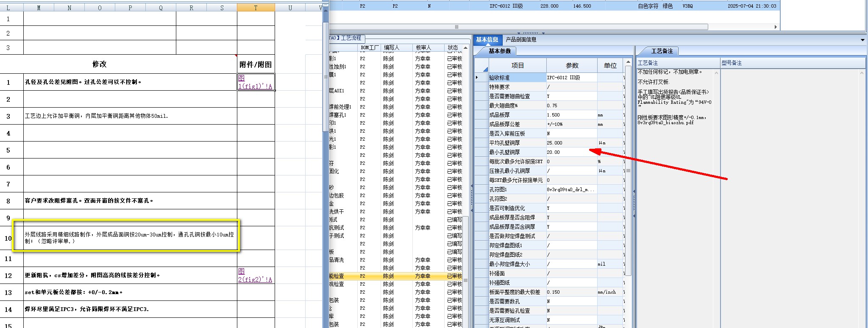Open the 图1(fig1) link in the spreadsheet
Screen dimensions: 868x328
[255, 82]
